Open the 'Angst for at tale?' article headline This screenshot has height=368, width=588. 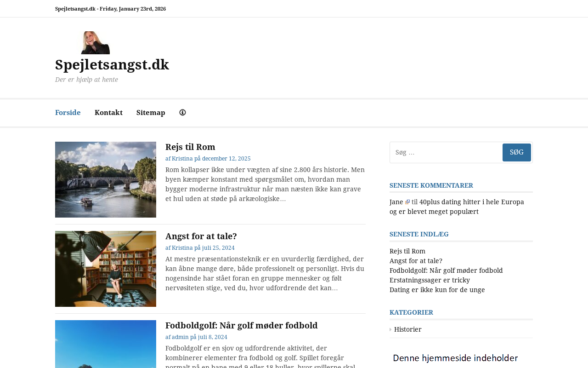coord(201,236)
